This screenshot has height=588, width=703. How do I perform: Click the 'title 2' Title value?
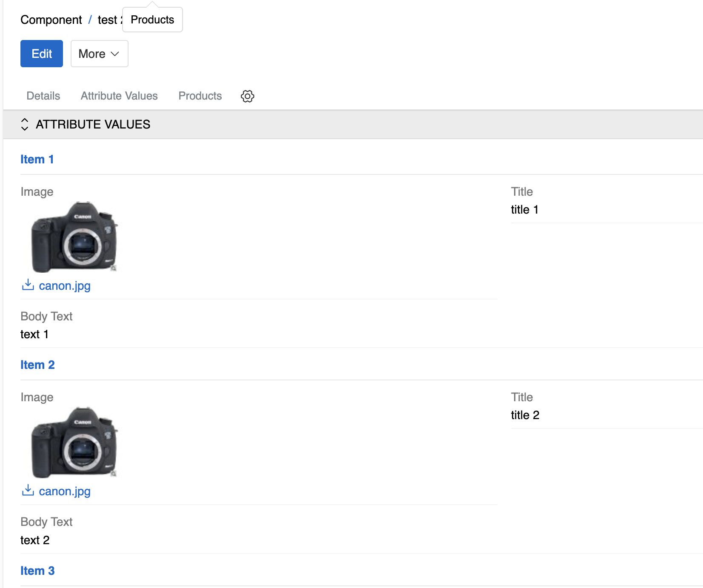click(525, 415)
